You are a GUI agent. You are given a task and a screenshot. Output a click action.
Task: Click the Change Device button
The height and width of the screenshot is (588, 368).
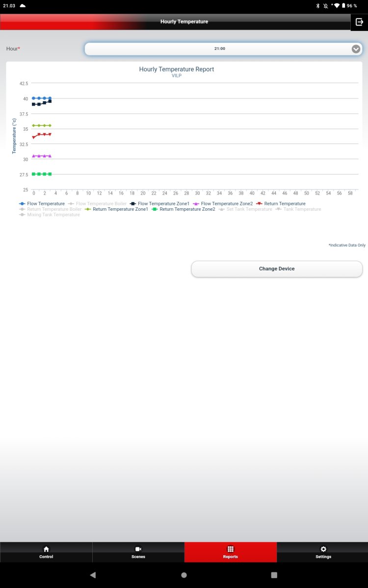[x=277, y=269]
